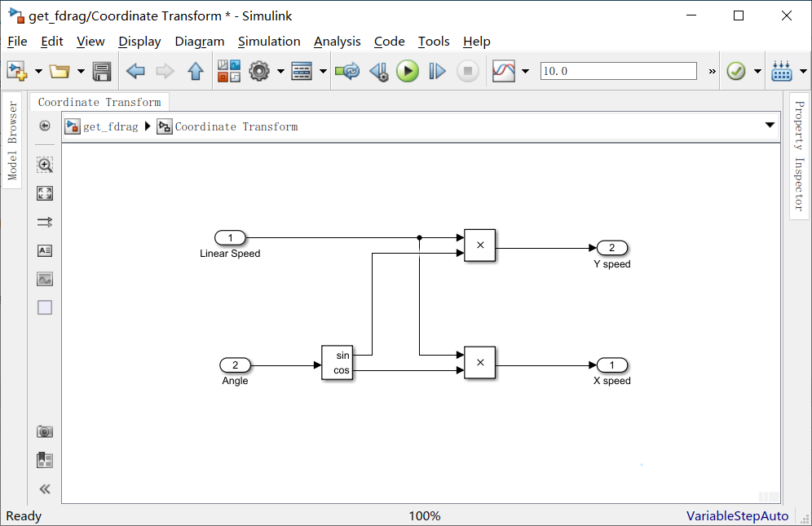Image resolution: width=812 pixels, height=526 pixels.
Task: Select the Zoom tool in the palette
Action: point(45,164)
